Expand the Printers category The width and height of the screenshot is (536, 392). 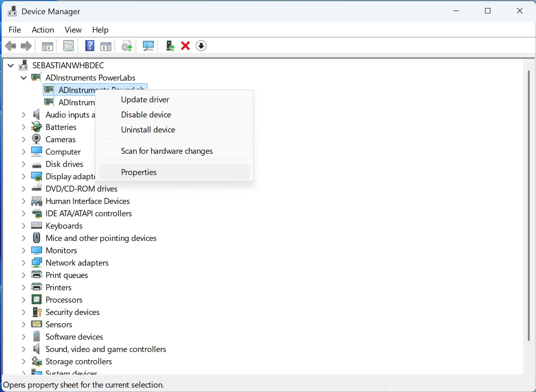point(23,288)
